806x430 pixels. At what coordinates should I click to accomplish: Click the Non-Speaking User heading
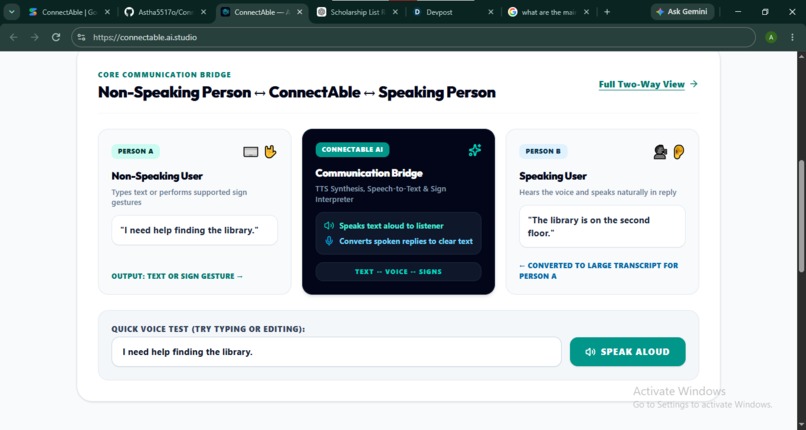click(x=157, y=176)
